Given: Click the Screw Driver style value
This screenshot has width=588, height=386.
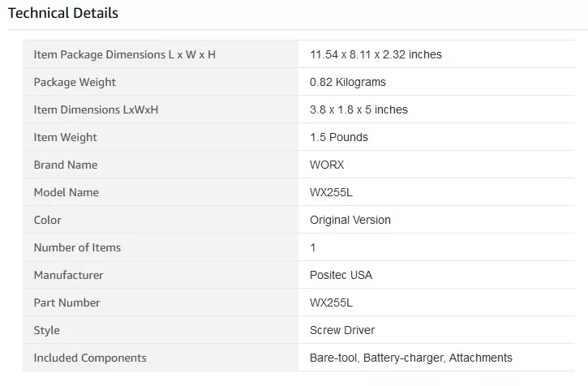Looking at the screenshot, I should point(342,331).
